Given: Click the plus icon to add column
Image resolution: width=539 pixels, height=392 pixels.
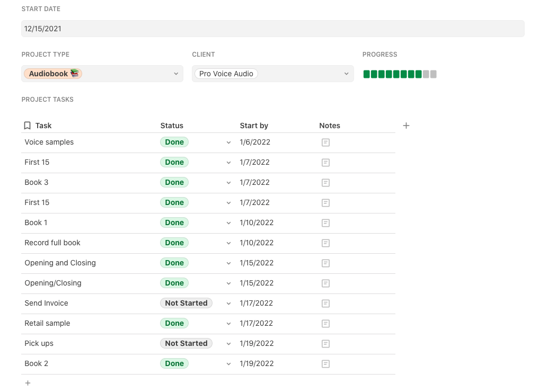Looking at the screenshot, I should tap(406, 126).
